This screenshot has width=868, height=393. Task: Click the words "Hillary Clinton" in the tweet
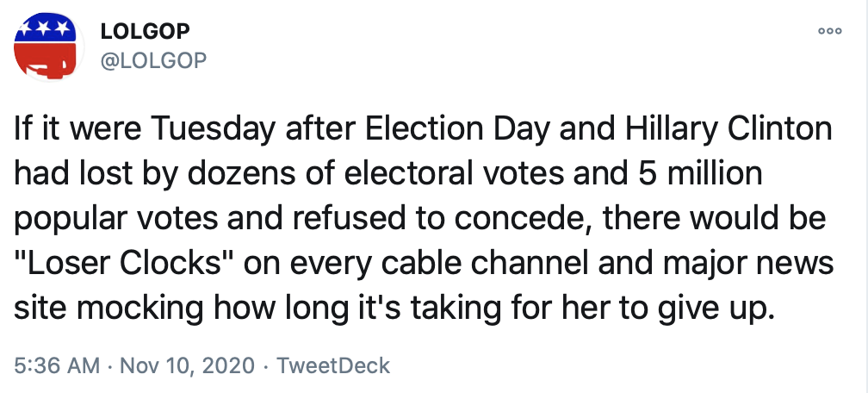725,130
